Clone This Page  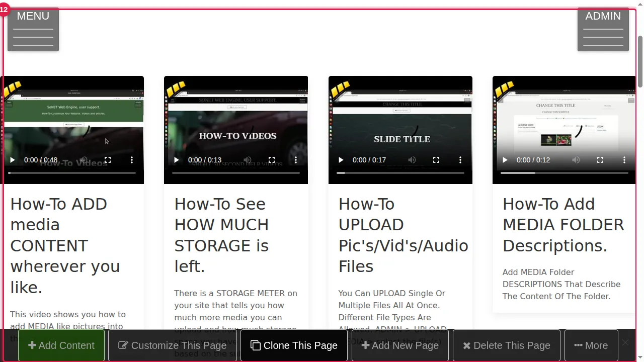click(294, 345)
